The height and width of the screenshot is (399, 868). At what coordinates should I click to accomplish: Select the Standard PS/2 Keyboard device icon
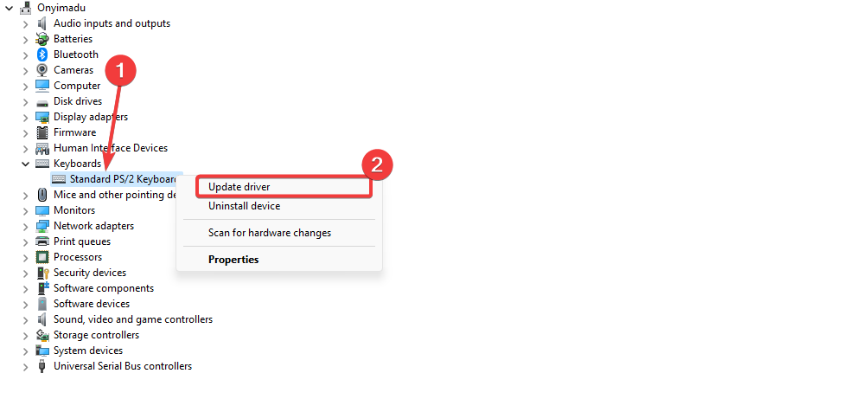click(59, 179)
